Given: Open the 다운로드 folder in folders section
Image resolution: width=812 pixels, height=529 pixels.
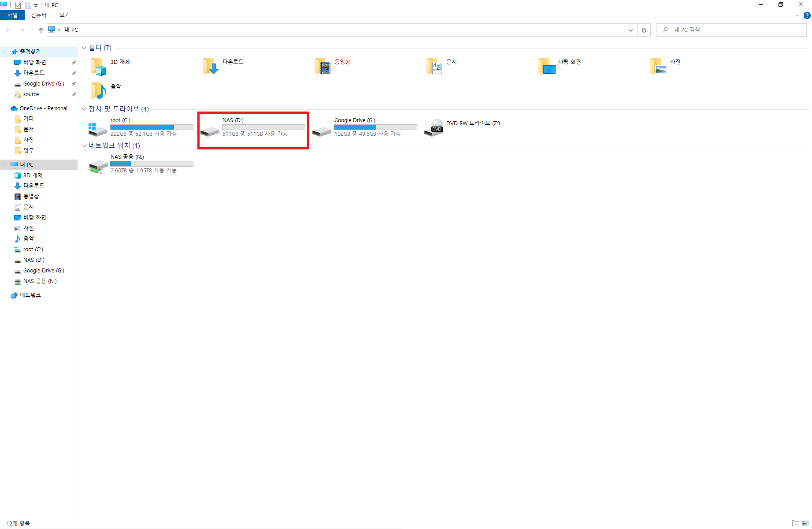Looking at the screenshot, I should [x=211, y=67].
